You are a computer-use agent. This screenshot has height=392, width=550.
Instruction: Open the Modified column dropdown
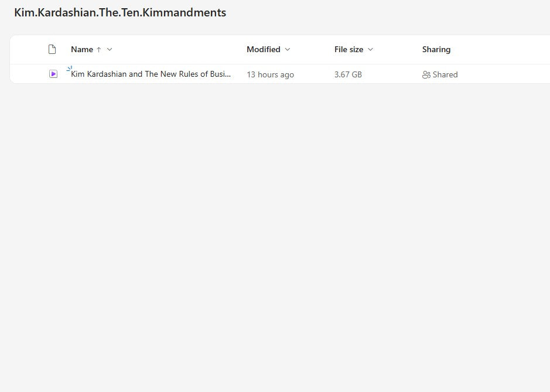coord(288,49)
